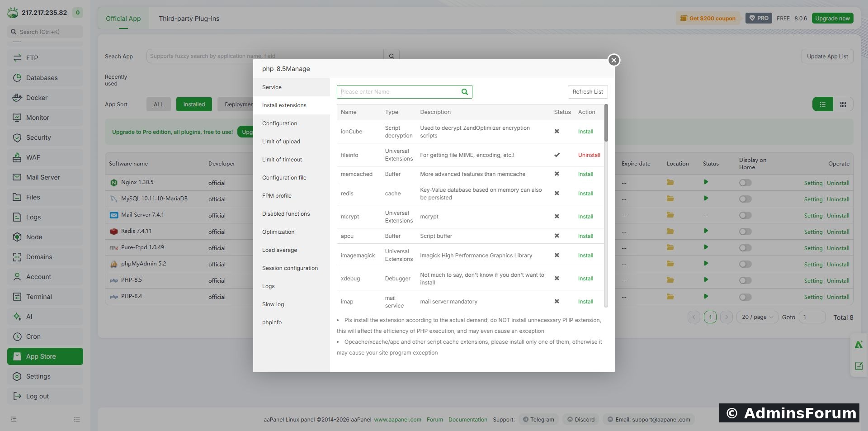This screenshot has width=868, height=431.
Task: Open Nginx folder location icon
Action: [x=670, y=182]
